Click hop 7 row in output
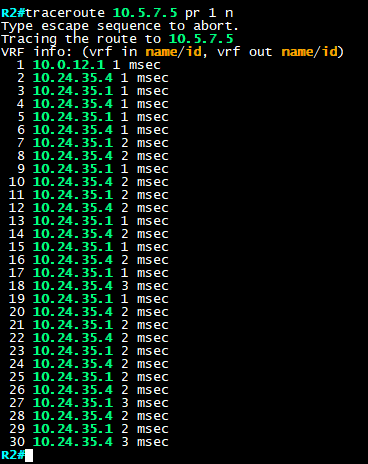This screenshot has height=464, width=368. [93, 143]
